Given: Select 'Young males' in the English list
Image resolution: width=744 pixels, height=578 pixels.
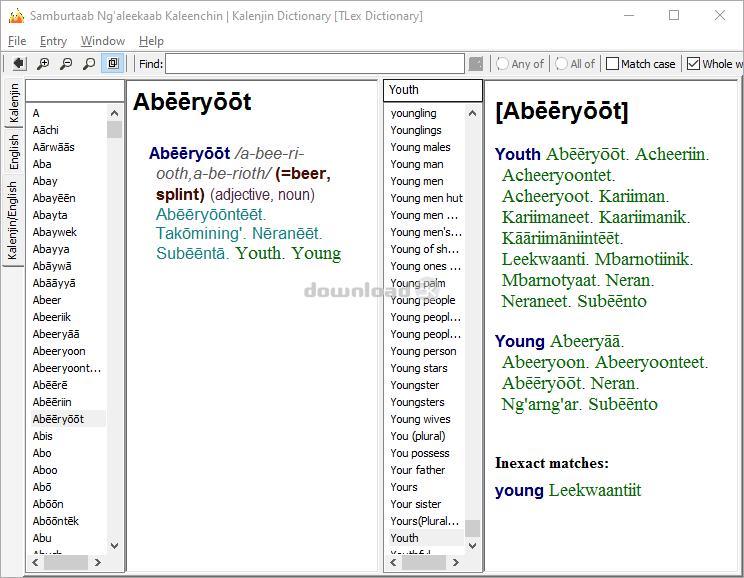Looking at the screenshot, I should point(420,147).
